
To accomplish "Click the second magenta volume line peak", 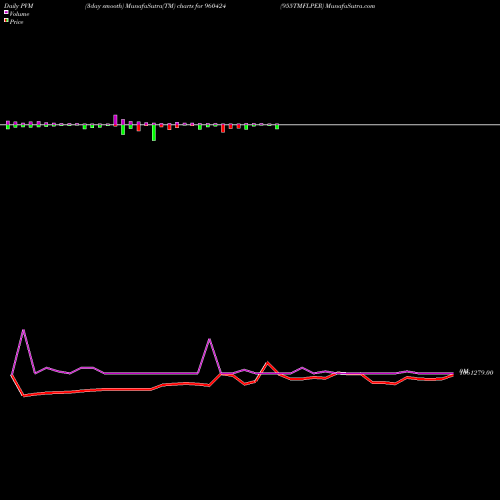I will click(x=209, y=339).
